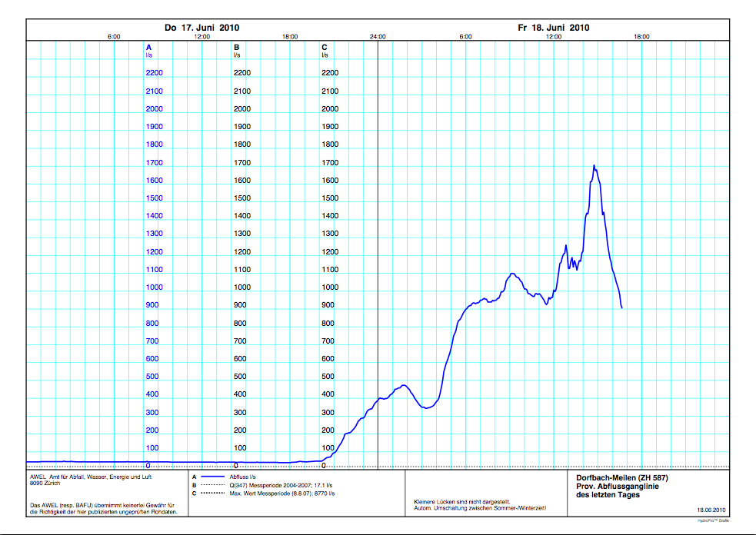Screen dimensions: 756x535
Task: Select the 12:00 label under Fr 18. Juni
Action: 554,37
